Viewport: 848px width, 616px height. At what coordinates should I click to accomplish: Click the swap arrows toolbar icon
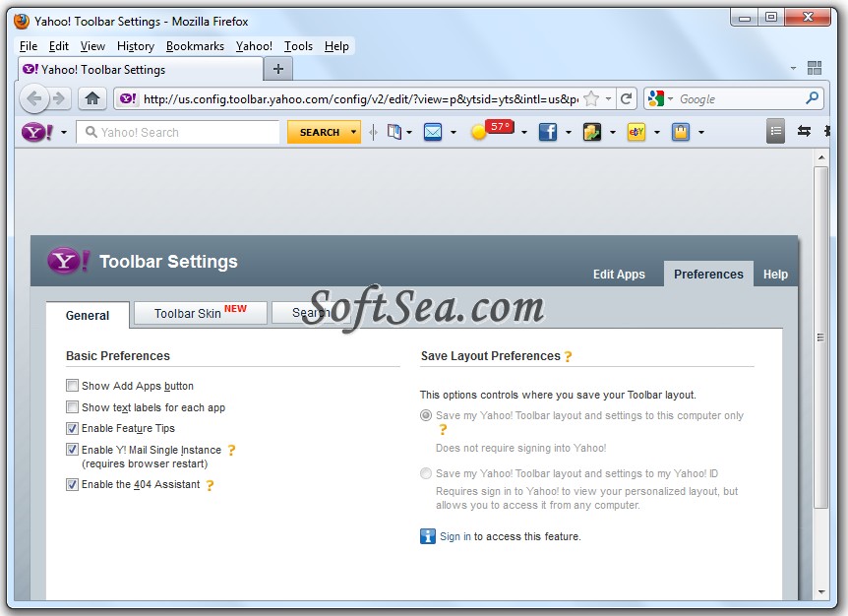click(x=804, y=131)
